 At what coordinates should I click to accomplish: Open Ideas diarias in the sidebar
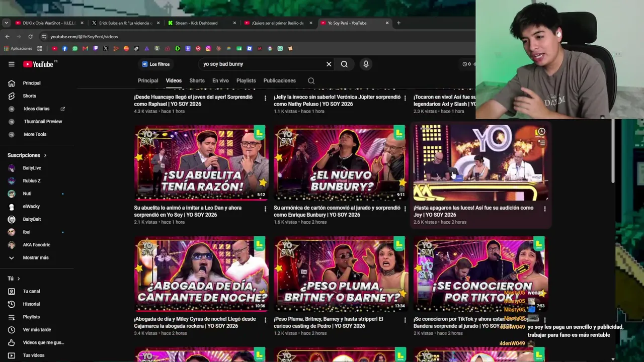37,109
